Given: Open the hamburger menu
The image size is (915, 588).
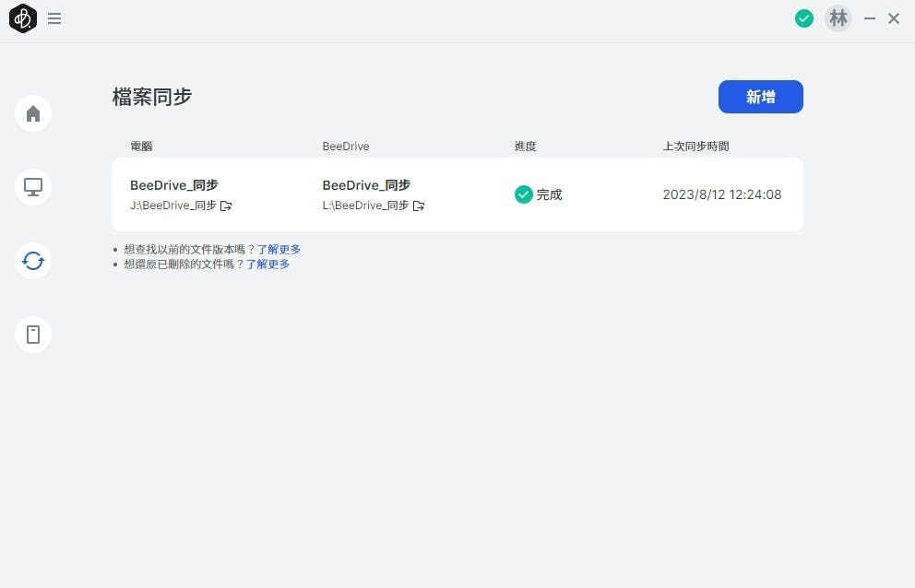Looking at the screenshot, I should (54, 18).
